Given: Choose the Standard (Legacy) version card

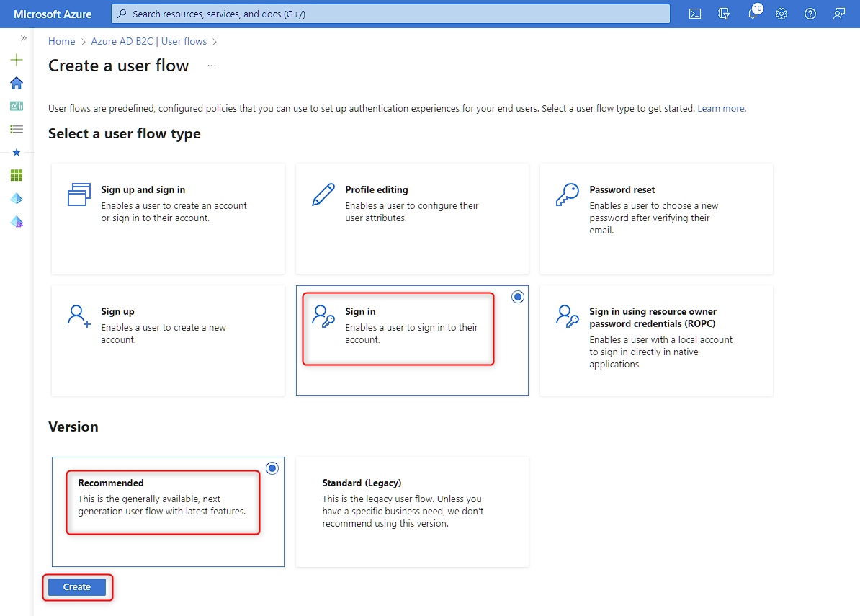Looking at the screenshot, I should [412, 512].
